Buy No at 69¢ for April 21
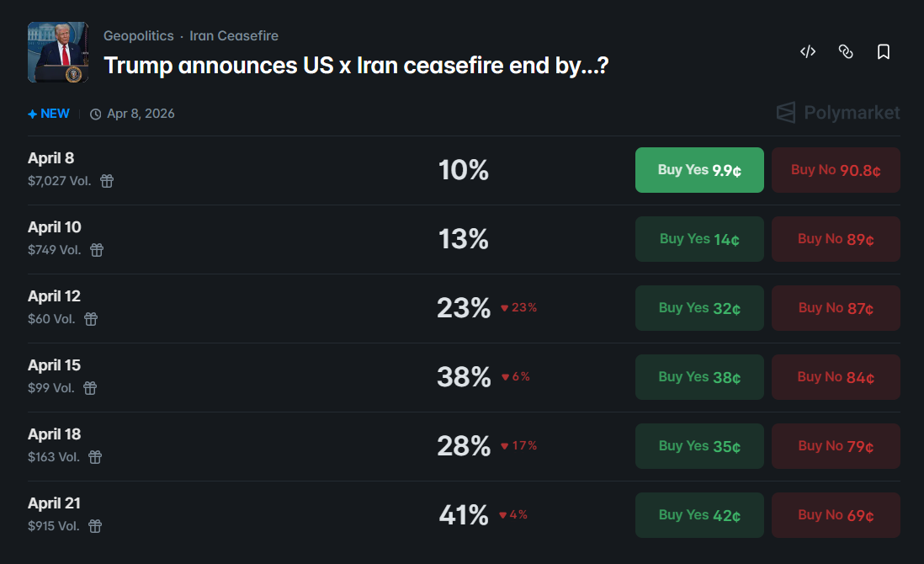This screenshot has height=564, width=924. pyautogui.click(x=836, y=515)
